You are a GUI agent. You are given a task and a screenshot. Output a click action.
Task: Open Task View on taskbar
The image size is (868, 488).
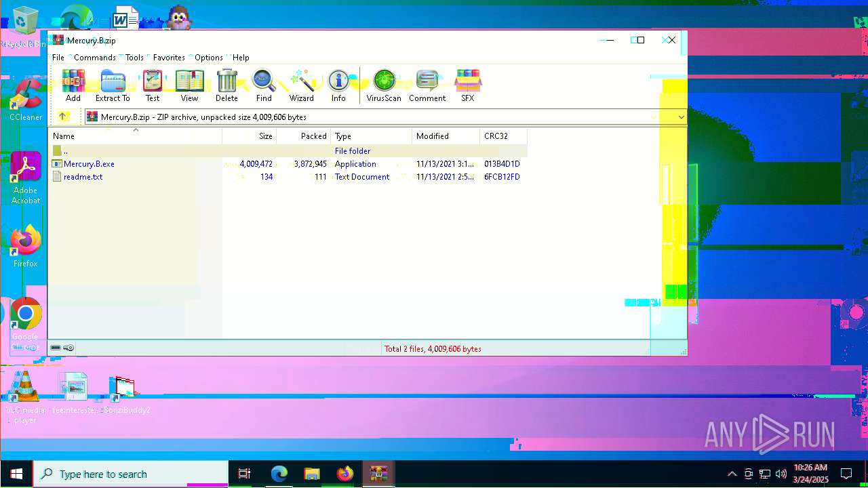tap(245, 474)
